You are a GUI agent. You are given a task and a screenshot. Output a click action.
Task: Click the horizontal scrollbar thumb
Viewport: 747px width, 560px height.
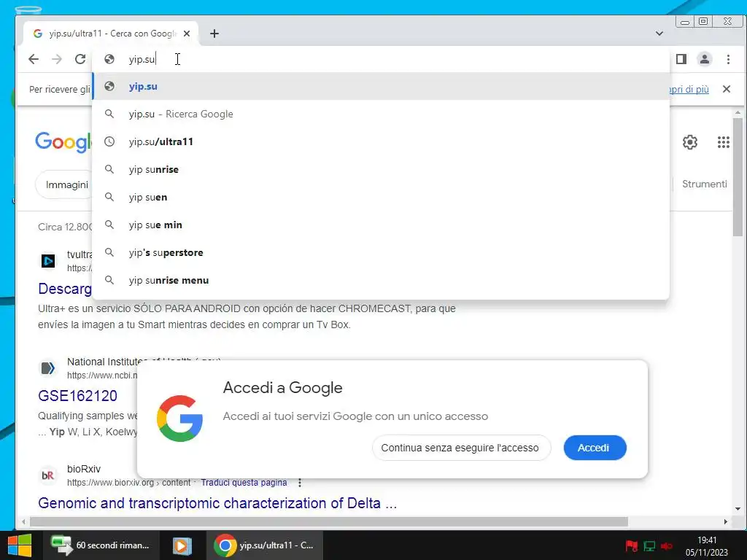(329, 521)
